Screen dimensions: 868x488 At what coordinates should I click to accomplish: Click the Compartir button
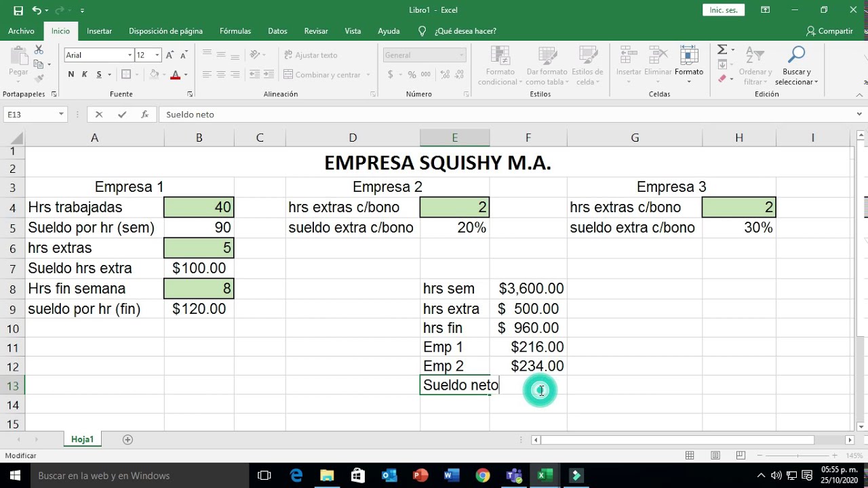tap(829, 31)
